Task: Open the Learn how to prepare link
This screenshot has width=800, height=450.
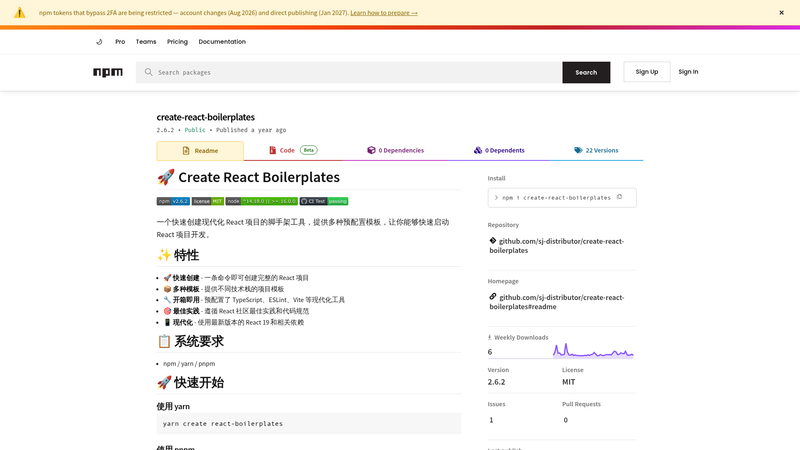Action: coord(384,13)
